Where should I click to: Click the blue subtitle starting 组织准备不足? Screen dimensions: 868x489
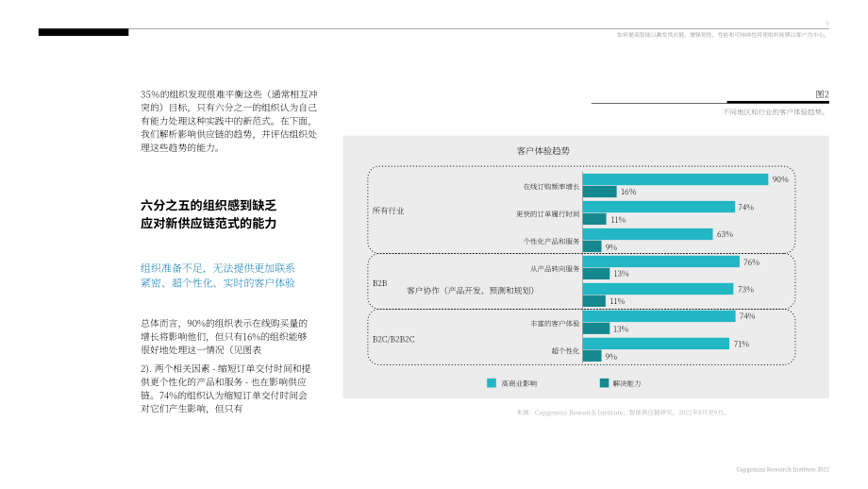[218, 276]
